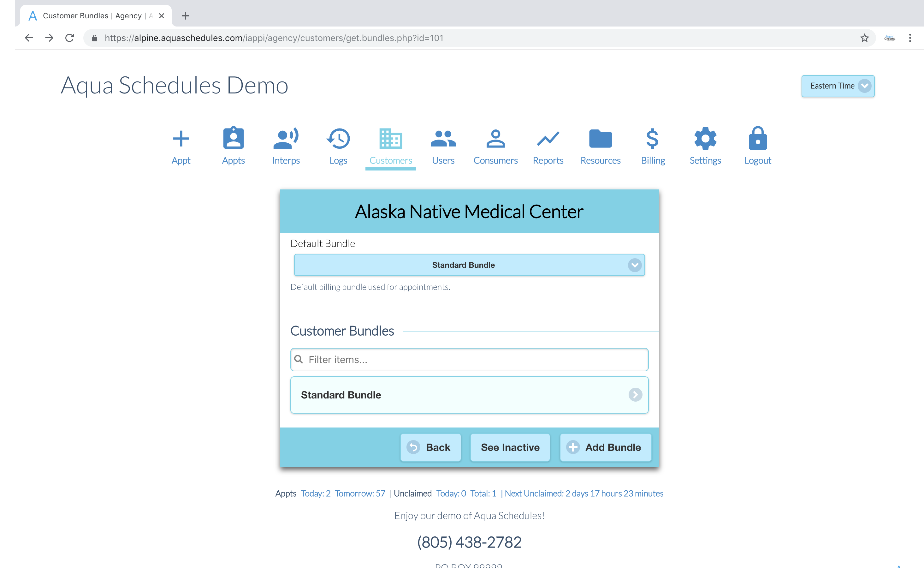Click the Aqua Schedules Demo title

[x=175, y=85]
